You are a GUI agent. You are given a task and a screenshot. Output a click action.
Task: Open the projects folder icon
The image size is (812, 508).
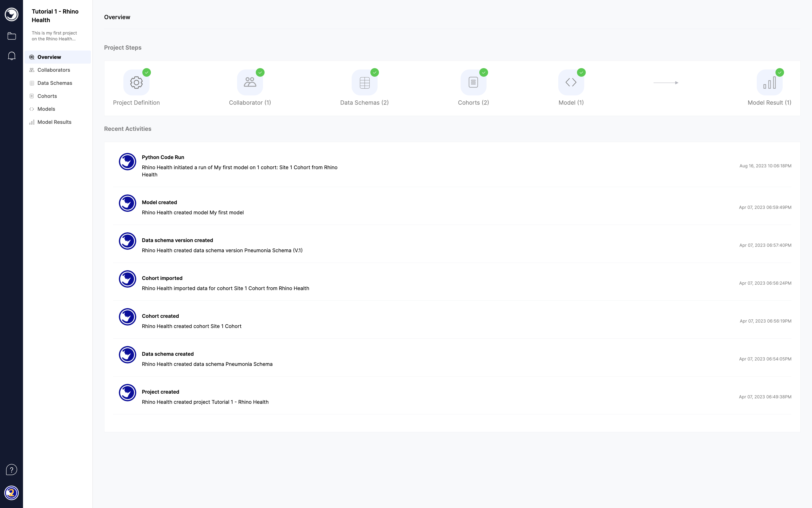coord(12,36)
